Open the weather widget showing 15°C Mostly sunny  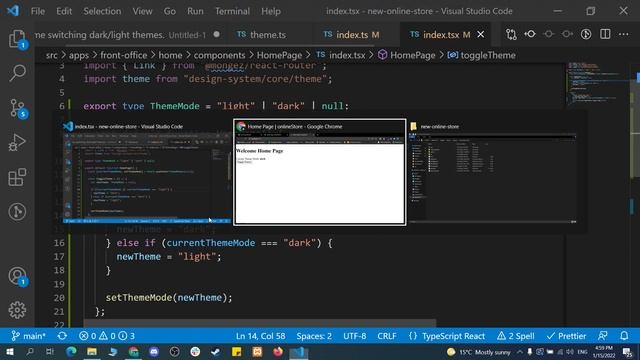pos(479,351)
